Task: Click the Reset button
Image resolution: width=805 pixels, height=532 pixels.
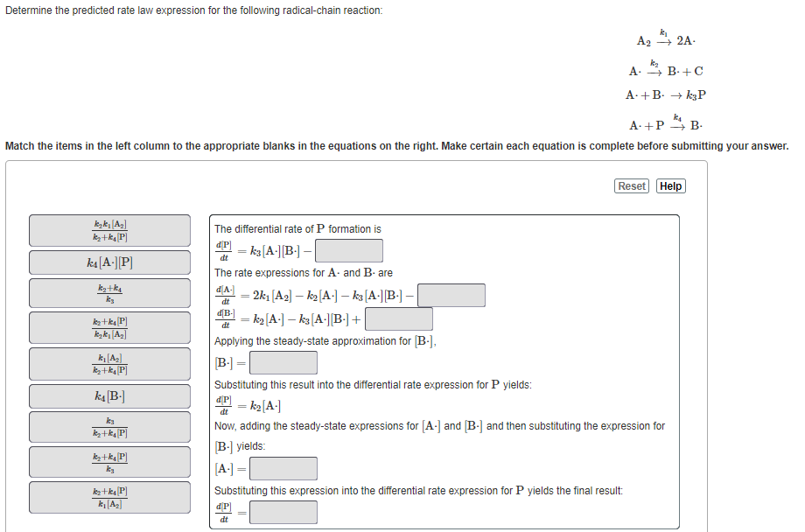Action: tap(631, 185)
